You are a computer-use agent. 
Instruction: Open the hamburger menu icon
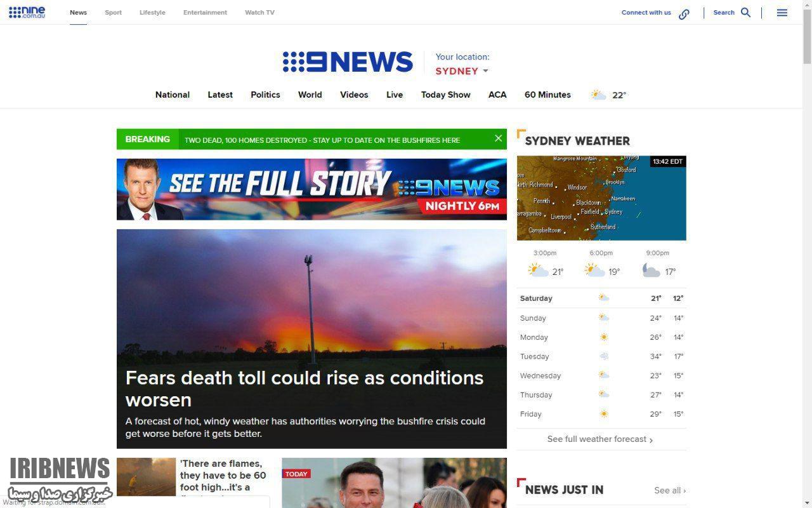(x=782, y=13)
